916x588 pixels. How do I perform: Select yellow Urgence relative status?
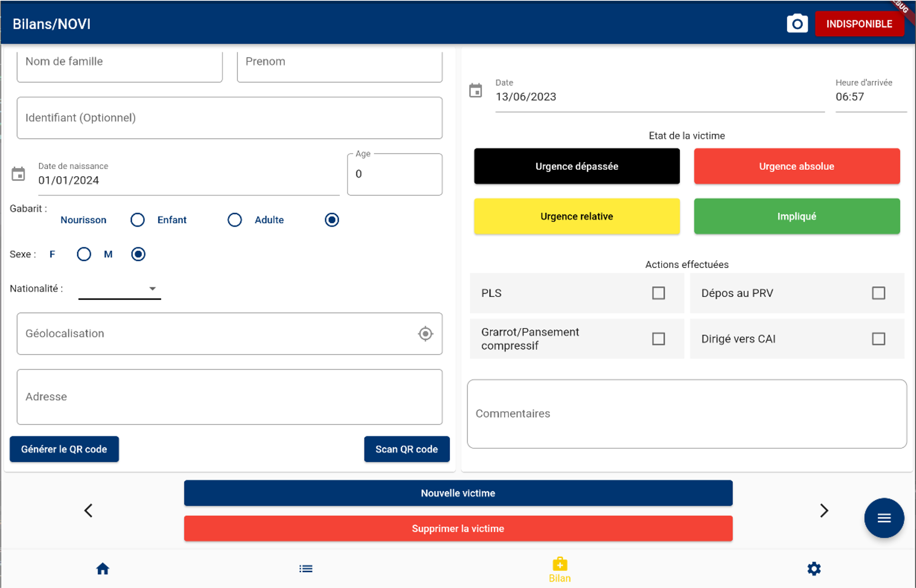577,216
